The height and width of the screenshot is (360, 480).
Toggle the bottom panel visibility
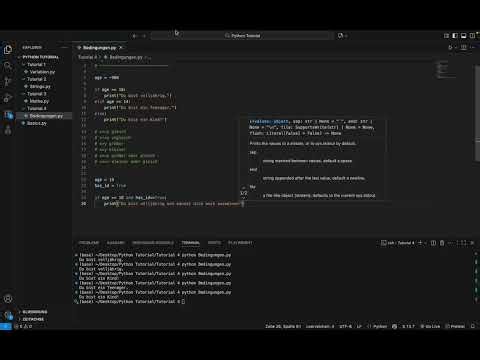464,35
